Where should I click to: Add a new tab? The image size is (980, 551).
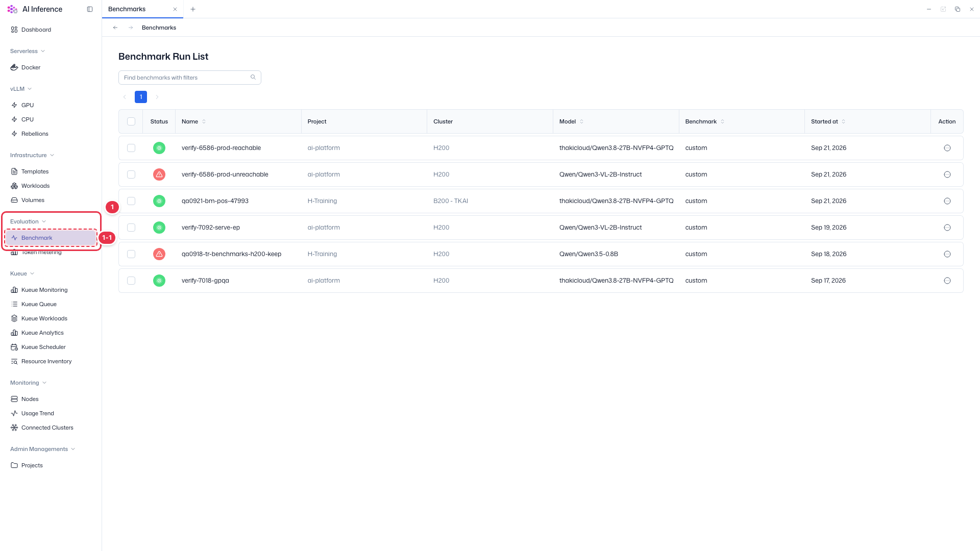(x=193, y=9)
